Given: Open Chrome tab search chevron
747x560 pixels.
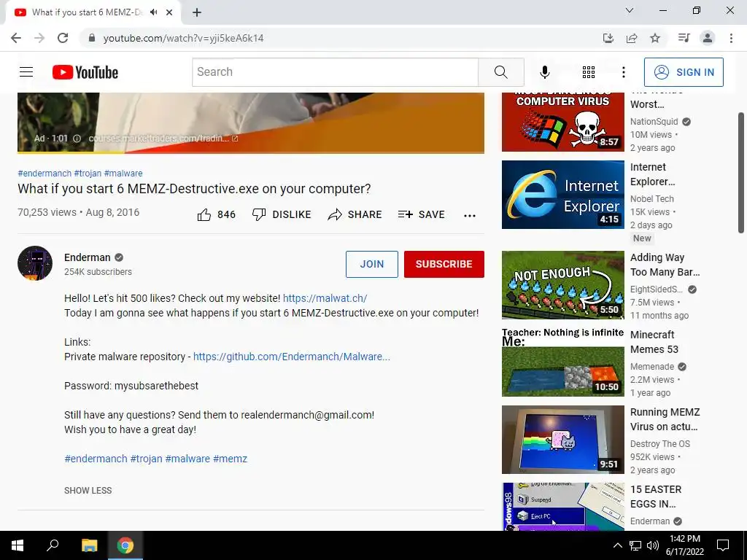Looking at the screenshot, I should (630, 10).
